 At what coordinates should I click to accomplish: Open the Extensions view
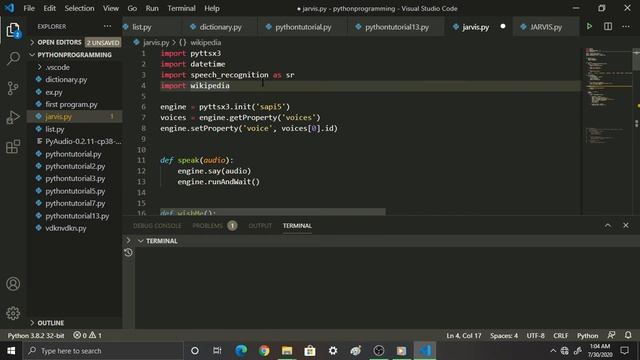(13, 147)
